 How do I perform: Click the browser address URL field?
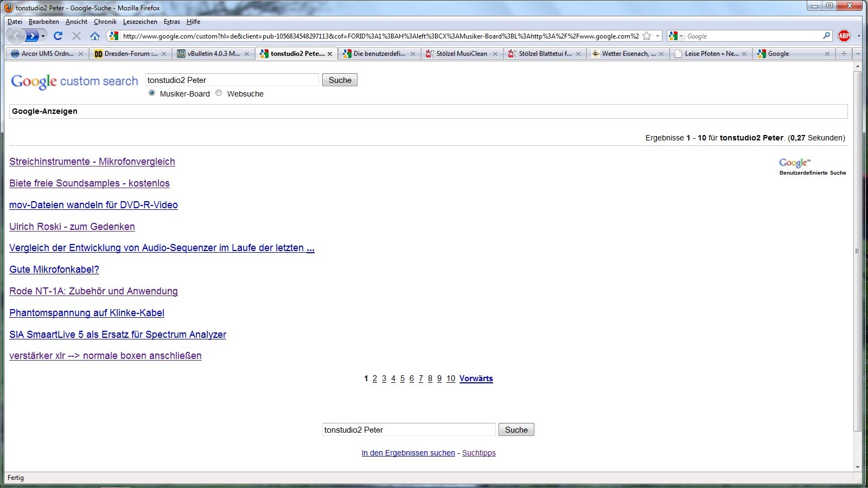click(380, 36)
